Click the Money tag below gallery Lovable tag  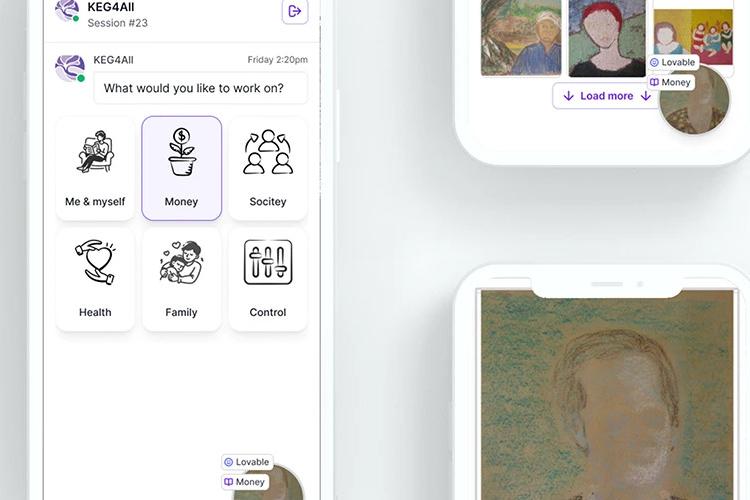pos(671,82)
